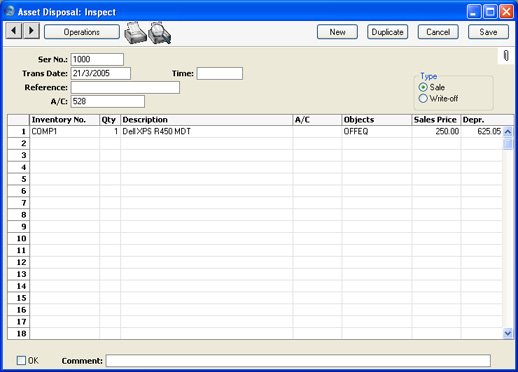Click the globe icon in title bar
The width and height of the screenshot is (518, 372).
[x=9, y=11]
